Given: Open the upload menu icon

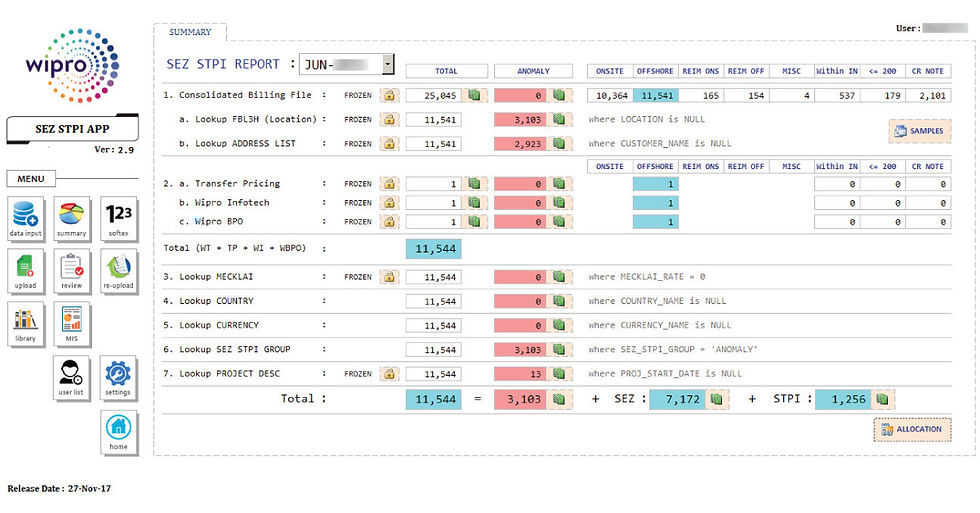Looking at the screenshot, I should [x=26, y=271].
